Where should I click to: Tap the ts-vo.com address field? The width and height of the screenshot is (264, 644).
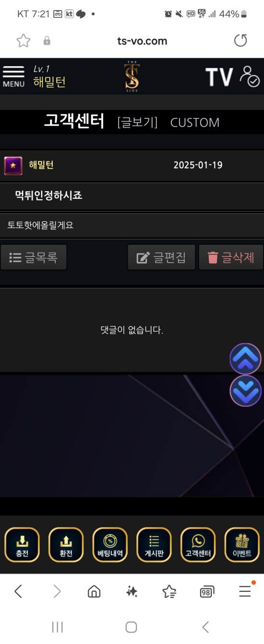click(142, 41)
